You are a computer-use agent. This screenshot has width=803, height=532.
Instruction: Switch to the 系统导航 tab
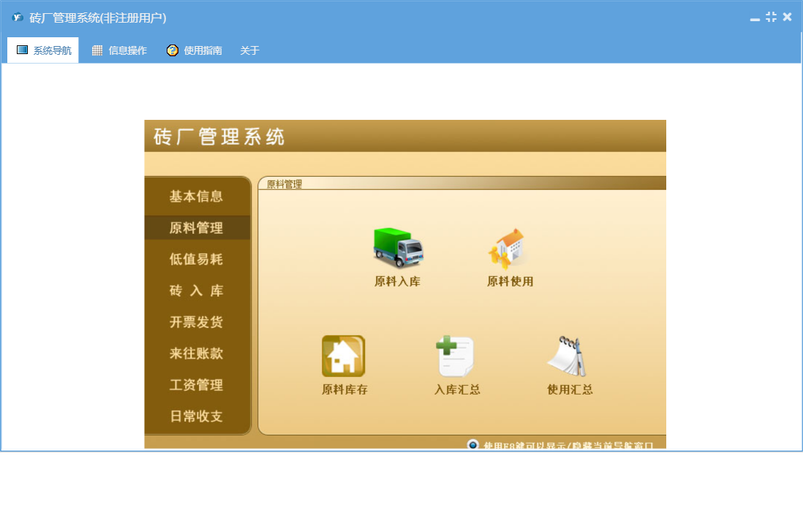(43, 50)
